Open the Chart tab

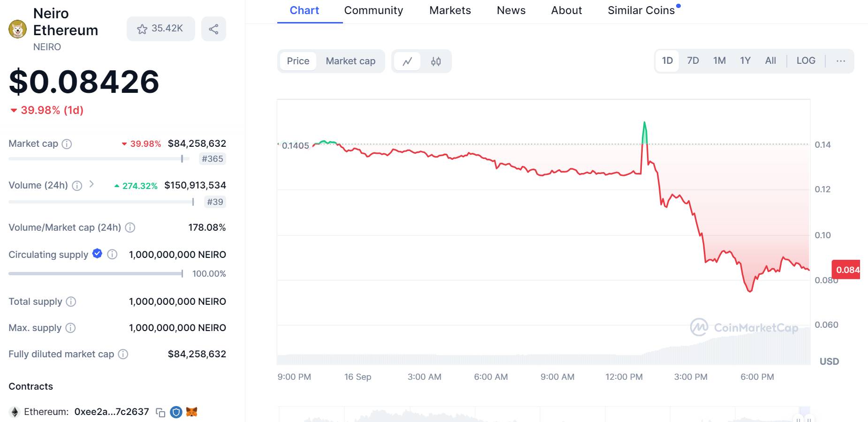click(305, 11)
